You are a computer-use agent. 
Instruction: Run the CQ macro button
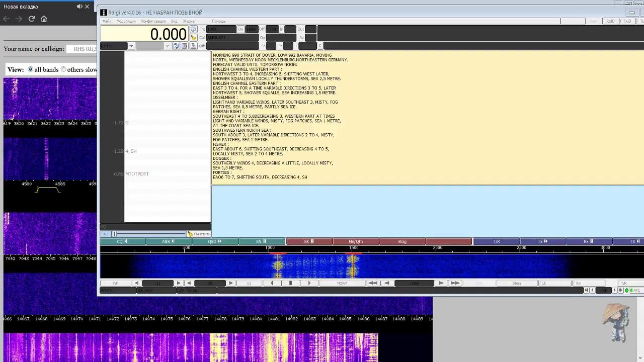(x=122, y=241)
